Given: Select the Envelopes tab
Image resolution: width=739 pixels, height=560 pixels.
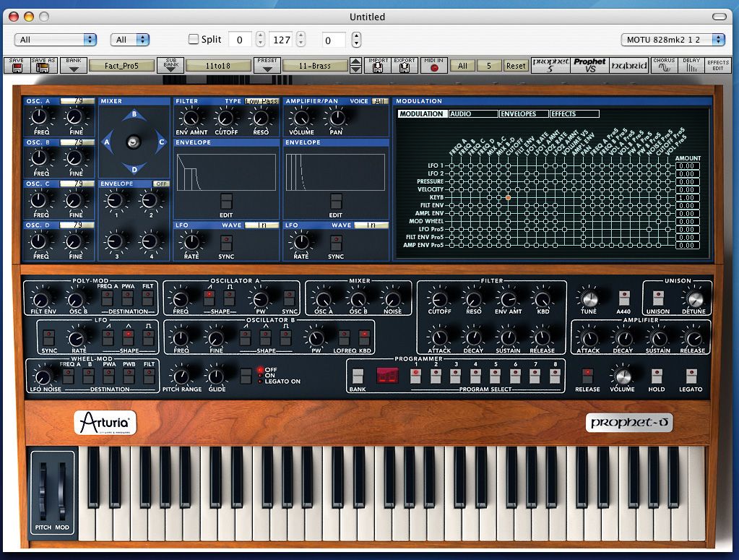Looking at the screenshot, I should click(x=524, y=113).
